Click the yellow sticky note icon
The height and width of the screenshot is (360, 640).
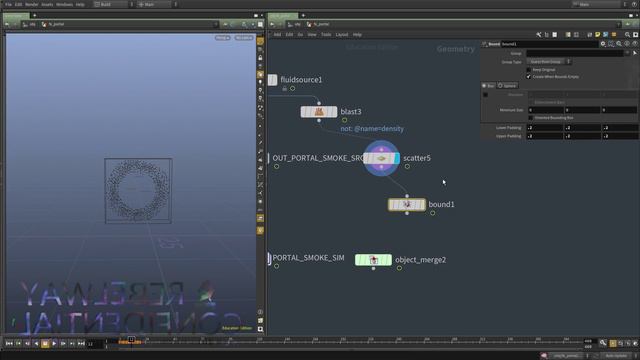(x=598, y=35)
